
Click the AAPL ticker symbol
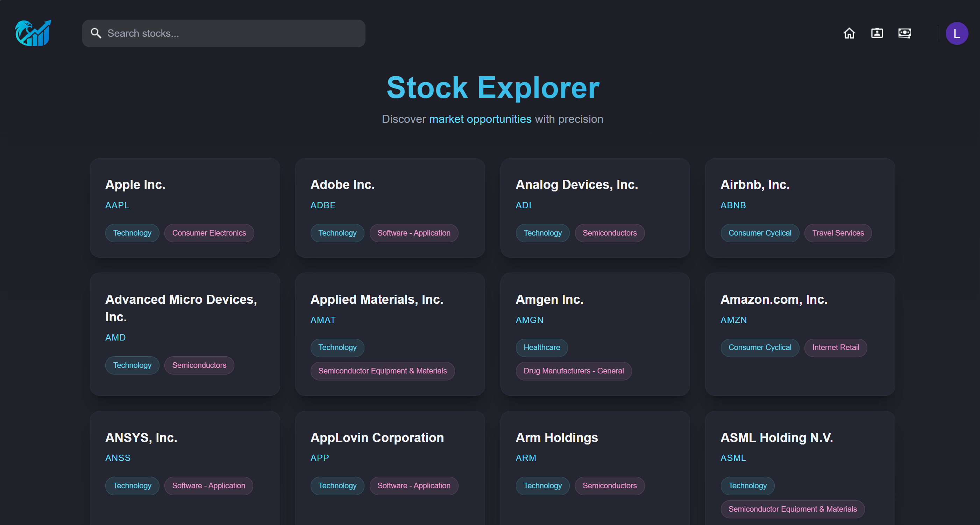(x=117, y=205)
